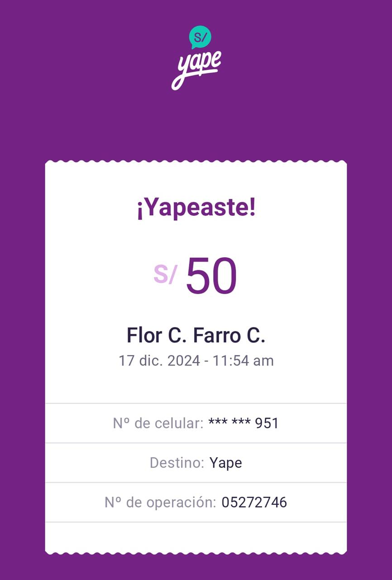Click the time 11:54 am

coord(244,361)
